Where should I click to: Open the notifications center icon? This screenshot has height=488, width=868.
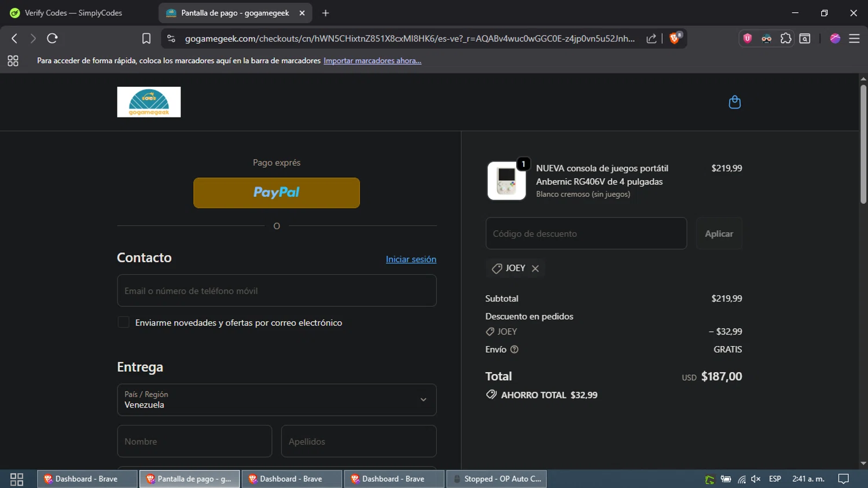[844, 479]
